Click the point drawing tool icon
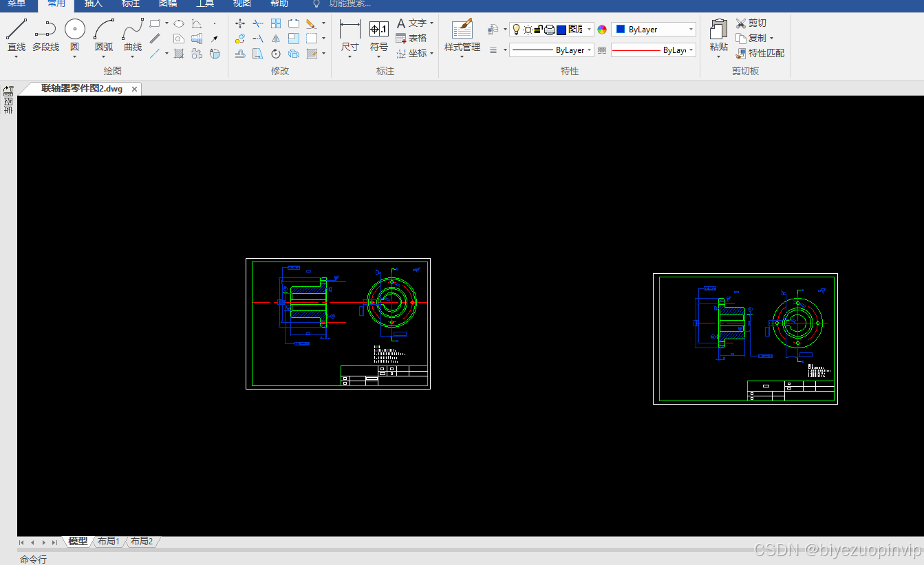 coord(215,23)
